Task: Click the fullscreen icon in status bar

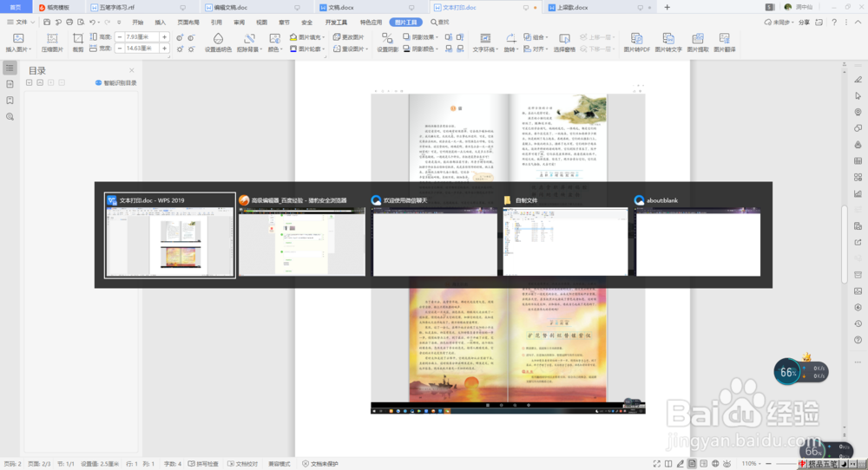Action: pyautogui.click(x=656, y=464)
